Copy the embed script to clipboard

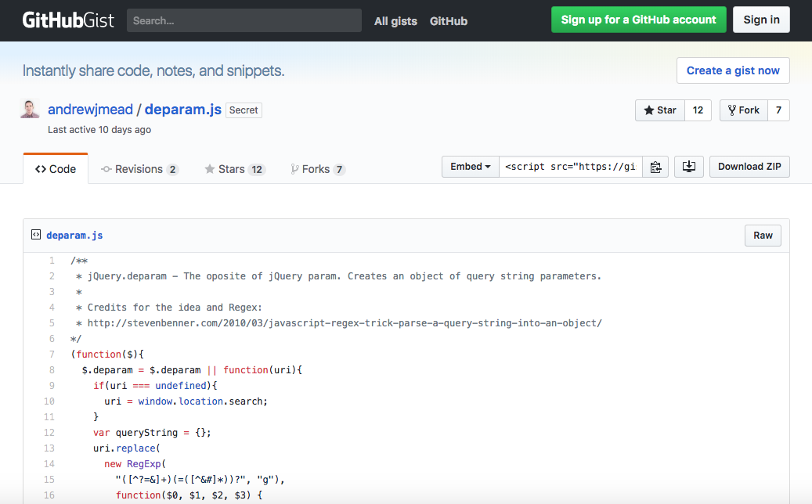[656, 167]
